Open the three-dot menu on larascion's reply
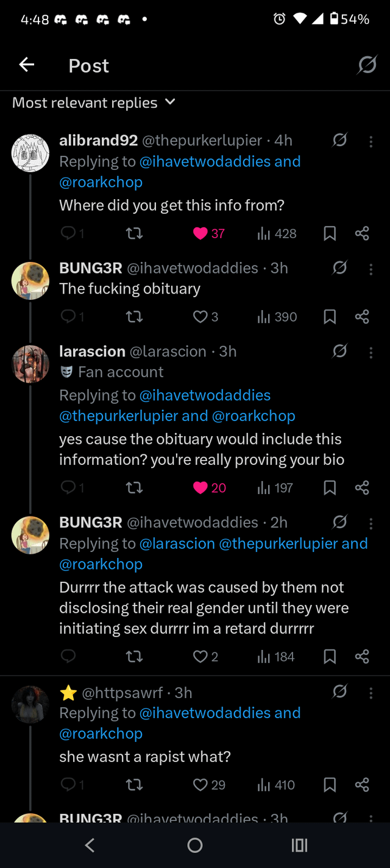This screenshot has height=868, width=390. click(371, 352)
